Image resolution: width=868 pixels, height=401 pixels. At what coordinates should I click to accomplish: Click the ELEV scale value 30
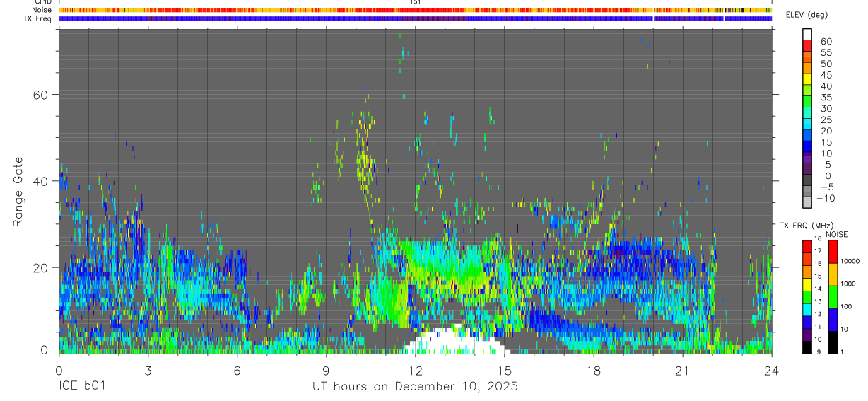826,108
